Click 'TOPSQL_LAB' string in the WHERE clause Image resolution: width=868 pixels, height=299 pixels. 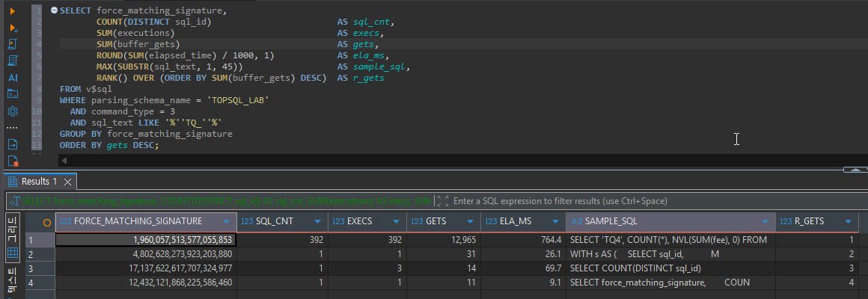click(x=237, y=100)
